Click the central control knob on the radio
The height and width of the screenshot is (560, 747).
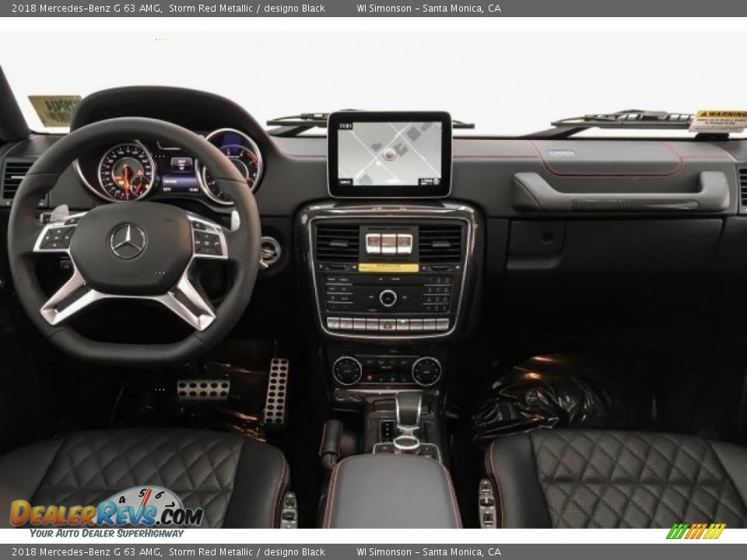tap(387, 298)
